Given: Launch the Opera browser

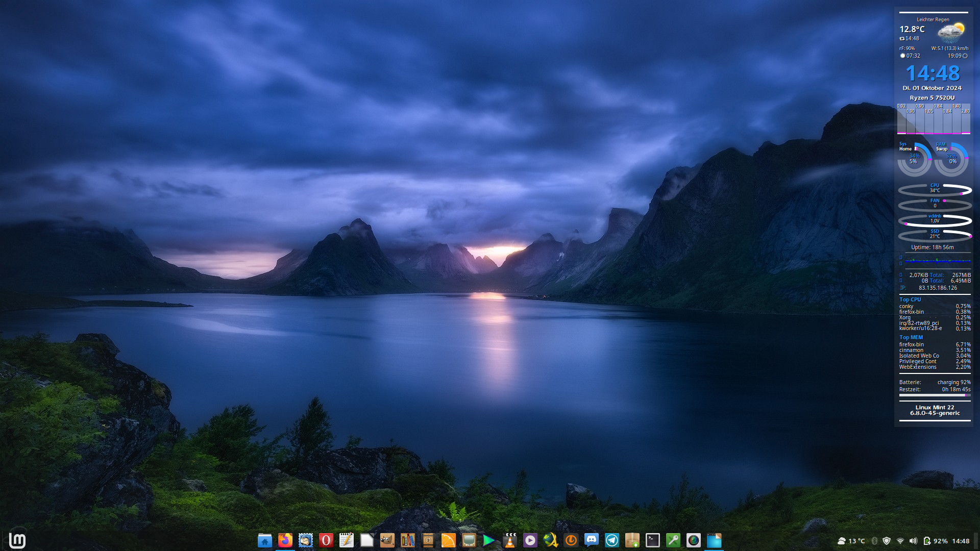Looking at the screenshot, I should 326,540.
